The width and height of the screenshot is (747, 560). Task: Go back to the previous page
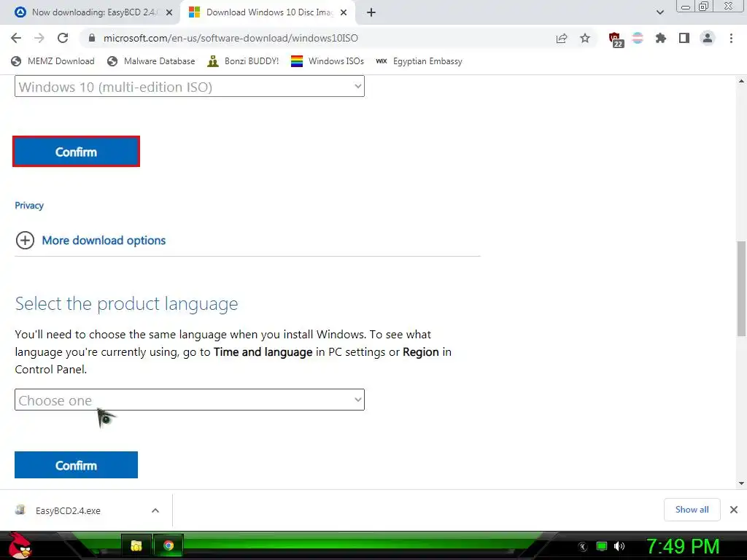(x=16, y=38)
